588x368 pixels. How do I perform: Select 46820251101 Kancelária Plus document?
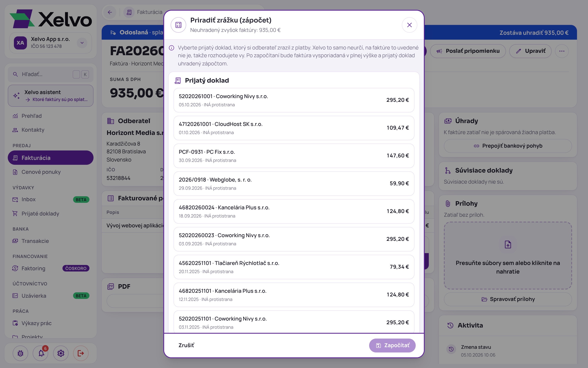(294, 295)
